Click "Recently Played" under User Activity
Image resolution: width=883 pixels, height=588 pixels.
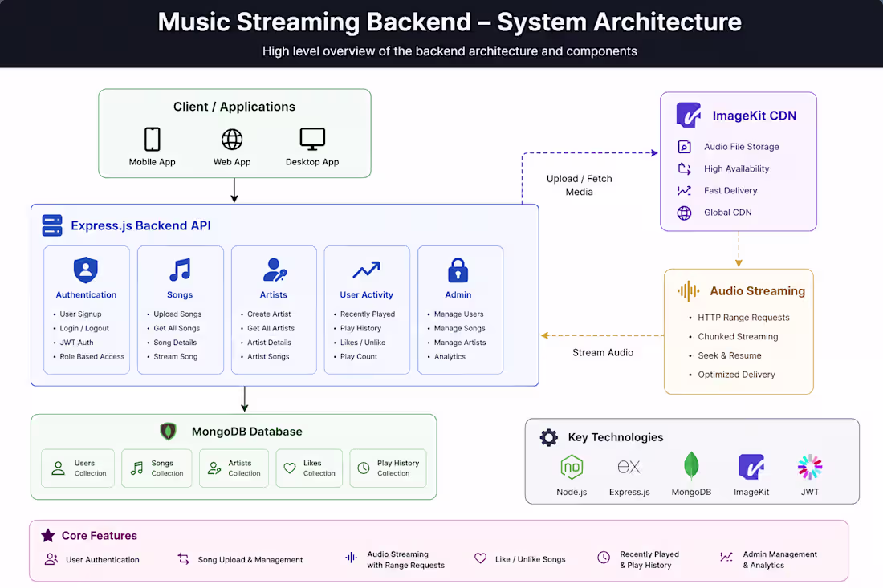point(368,314)
